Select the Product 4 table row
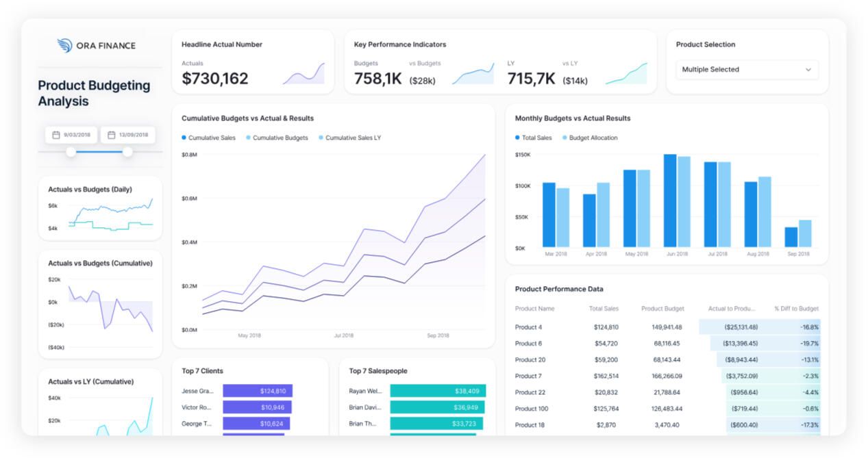 pyautogui.click(x=666, y=327)
